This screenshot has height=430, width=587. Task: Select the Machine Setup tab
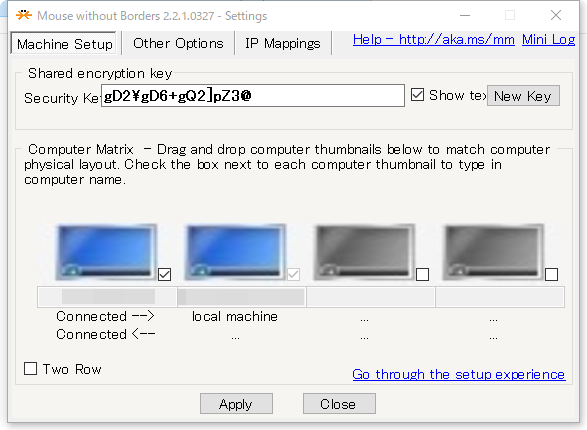(64, 44)
